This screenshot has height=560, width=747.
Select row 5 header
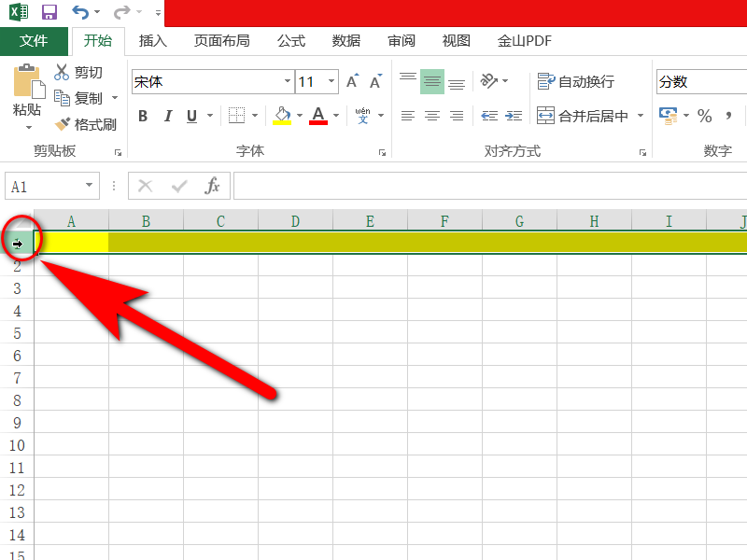click(17, 333)
